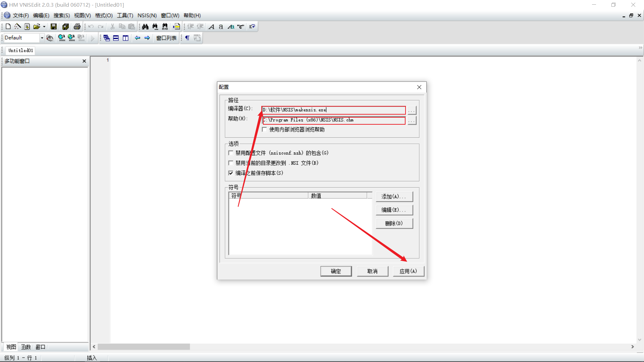Apply settings with 应用(A)
Screen dimensions: 644x362
coord(409,271)
